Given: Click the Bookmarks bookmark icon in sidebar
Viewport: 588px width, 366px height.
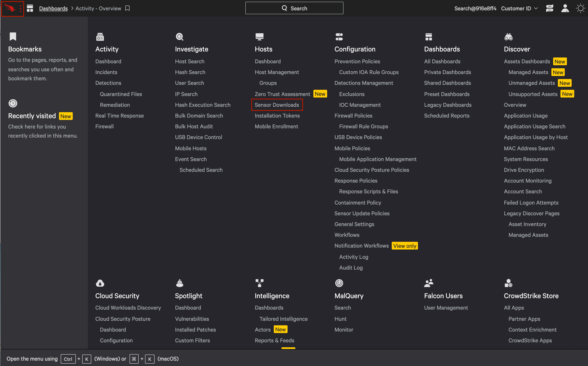Looking at the screenshot, I should pos(13,36).
